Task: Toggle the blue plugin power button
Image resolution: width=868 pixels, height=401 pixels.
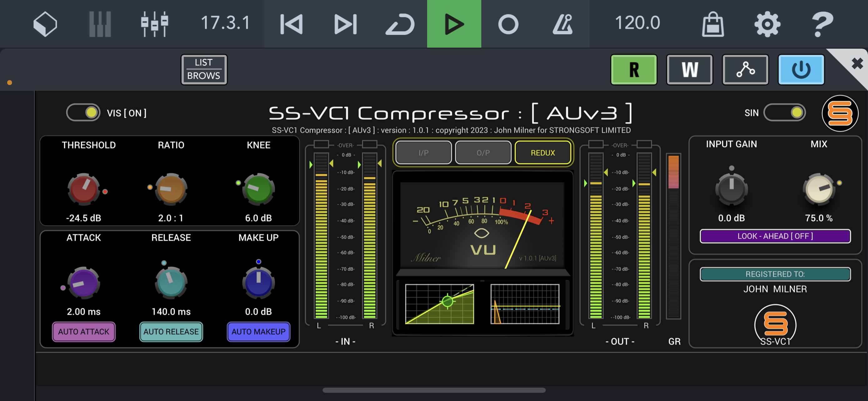Action: point(801,70)
